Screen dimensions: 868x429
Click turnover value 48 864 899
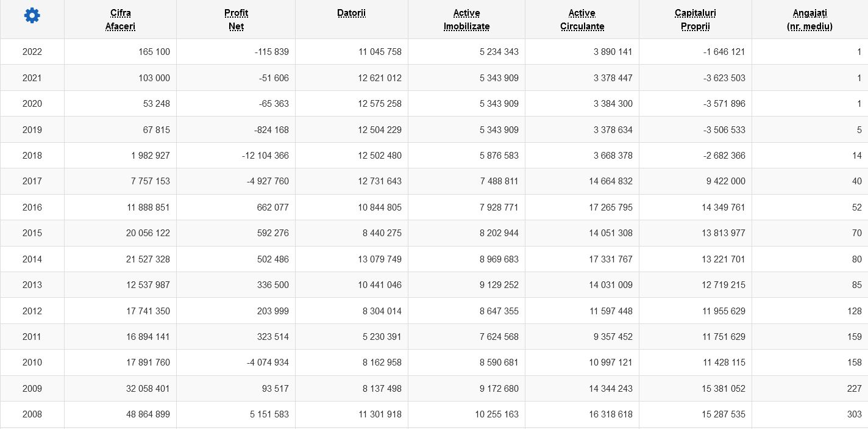[x=148, y=414]
